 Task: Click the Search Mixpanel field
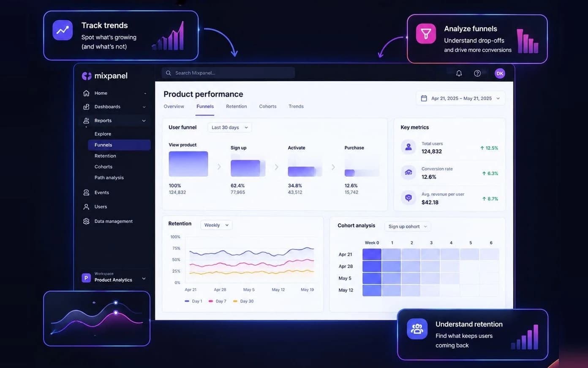[228, 73]
